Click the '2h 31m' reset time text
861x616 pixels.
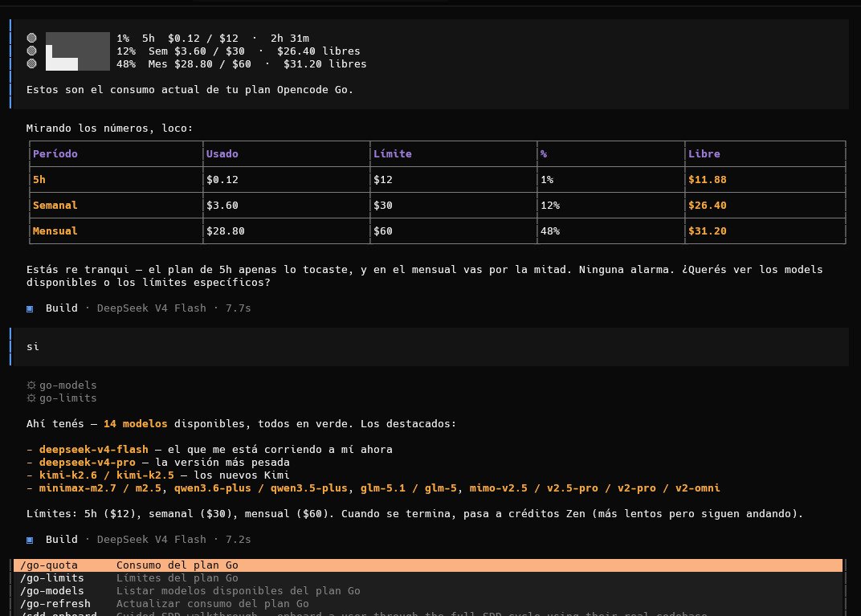(x=289, y=39)
